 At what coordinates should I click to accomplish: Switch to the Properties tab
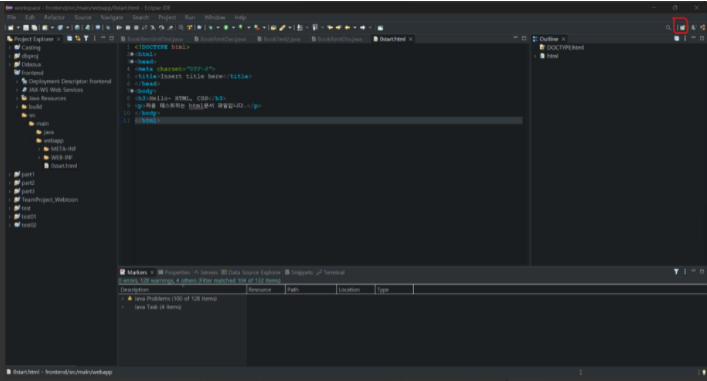[x=174, y=272]
